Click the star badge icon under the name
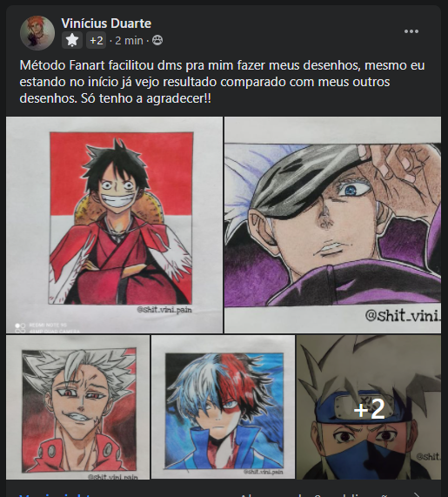This screenshot has width=448, height=497. pos(72,40)
